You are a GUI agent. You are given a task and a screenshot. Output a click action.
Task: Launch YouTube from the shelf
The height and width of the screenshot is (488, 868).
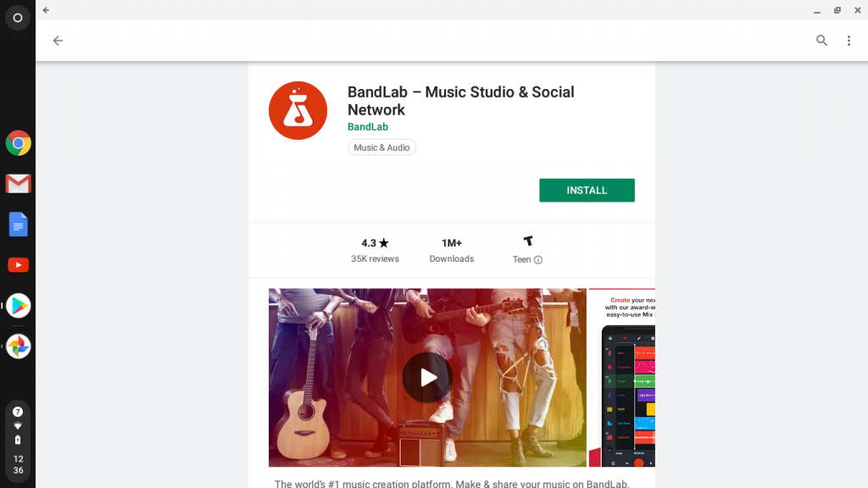click(19, 265)
